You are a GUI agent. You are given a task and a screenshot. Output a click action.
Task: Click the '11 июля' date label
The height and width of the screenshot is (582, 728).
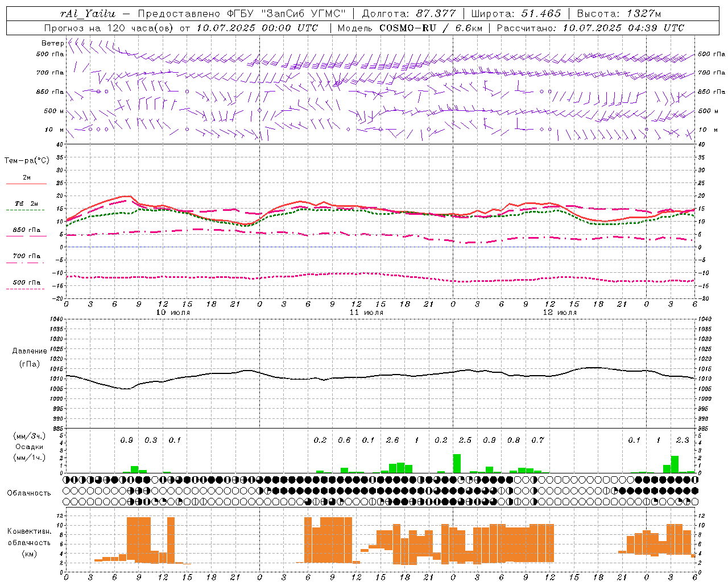click(x=366, y=312)
